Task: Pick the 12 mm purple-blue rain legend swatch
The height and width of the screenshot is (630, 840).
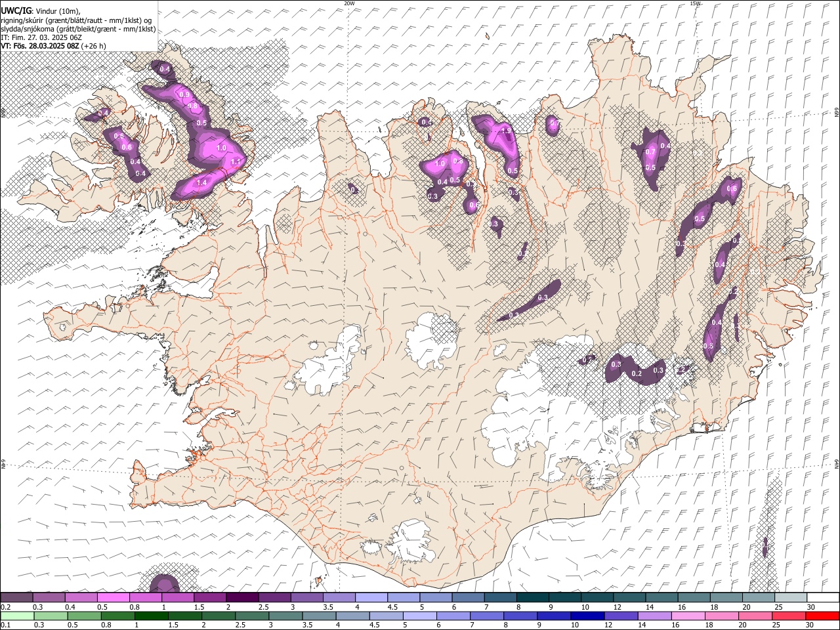Action: [621, 616]
